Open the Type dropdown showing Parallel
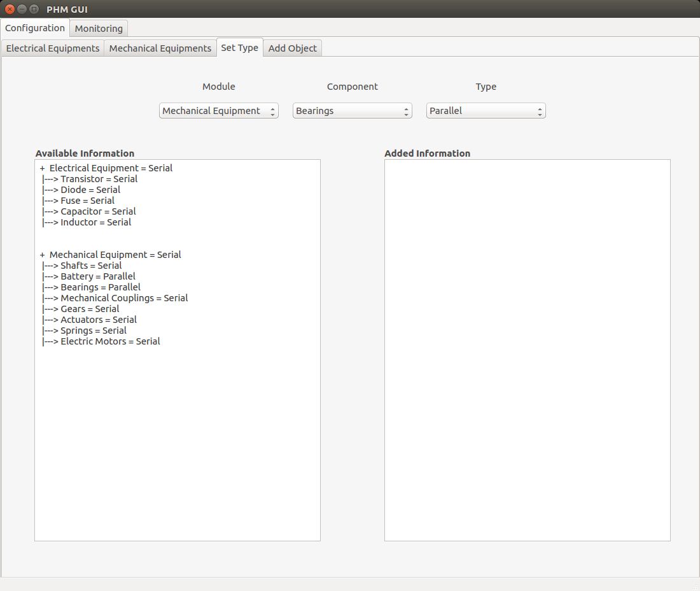The image size is (700, 591). point(486,111)
